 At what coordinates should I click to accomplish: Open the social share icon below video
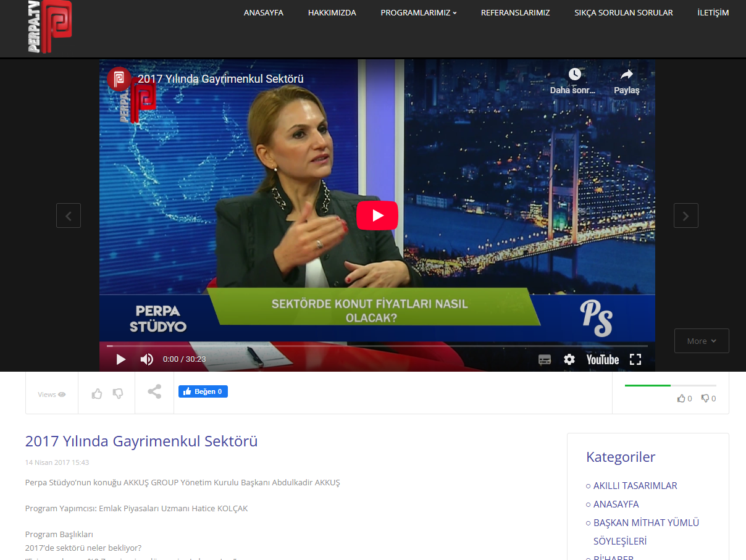tap(154, 392)
